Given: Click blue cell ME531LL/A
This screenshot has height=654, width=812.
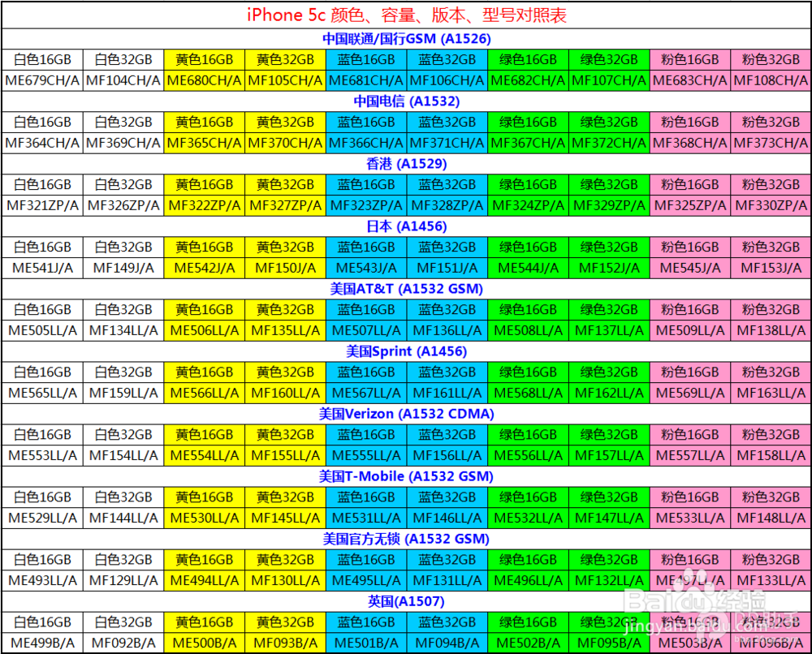Looking at the screenshot, I should coord(366,518).
